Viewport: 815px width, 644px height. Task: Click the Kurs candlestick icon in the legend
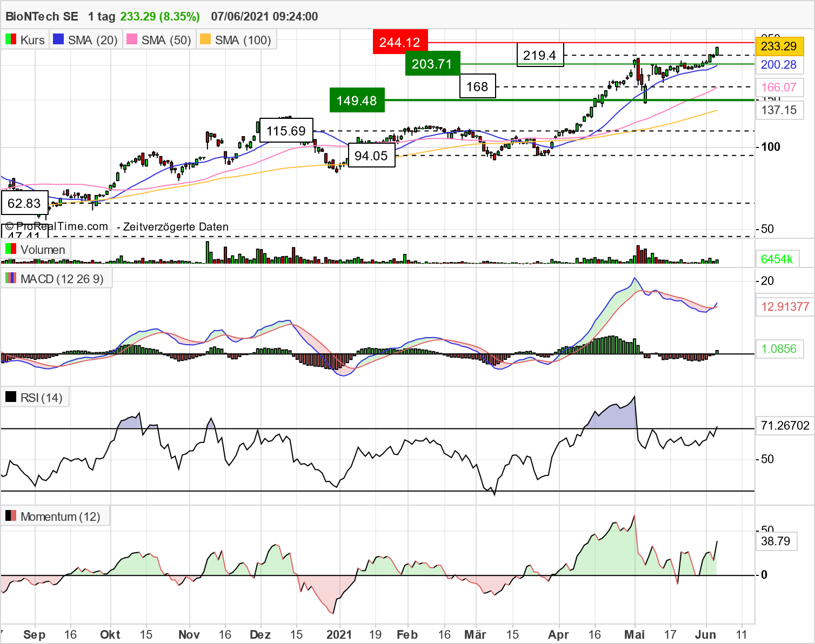(x=10, y=39)
